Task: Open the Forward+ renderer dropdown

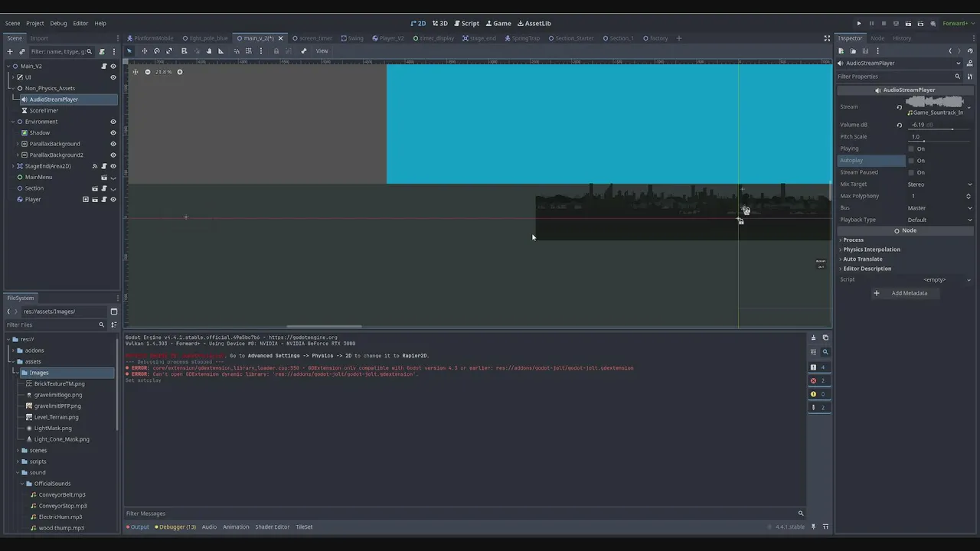Action: [957, 23]
